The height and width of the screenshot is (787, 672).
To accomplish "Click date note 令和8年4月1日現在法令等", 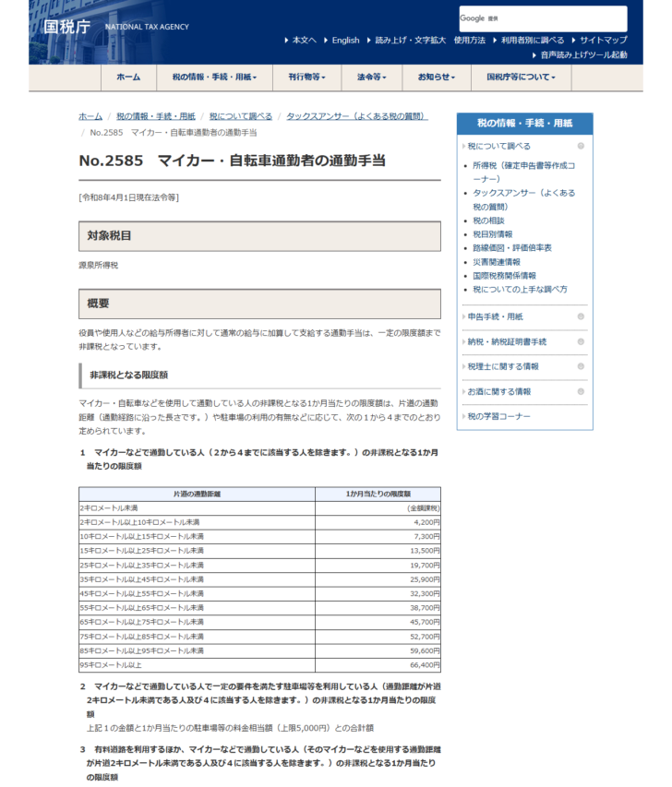I will tap(128, 197).
